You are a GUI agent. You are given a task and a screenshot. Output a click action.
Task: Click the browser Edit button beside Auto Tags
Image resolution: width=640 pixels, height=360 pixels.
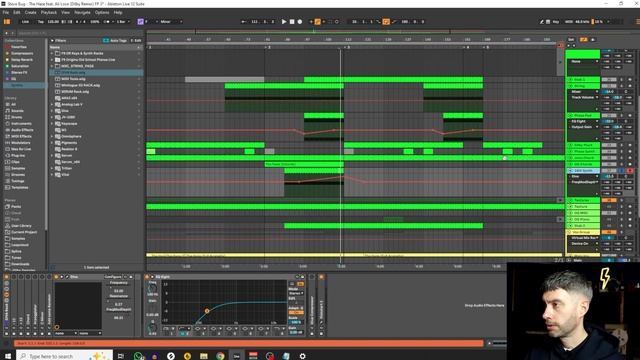[136, 41]
